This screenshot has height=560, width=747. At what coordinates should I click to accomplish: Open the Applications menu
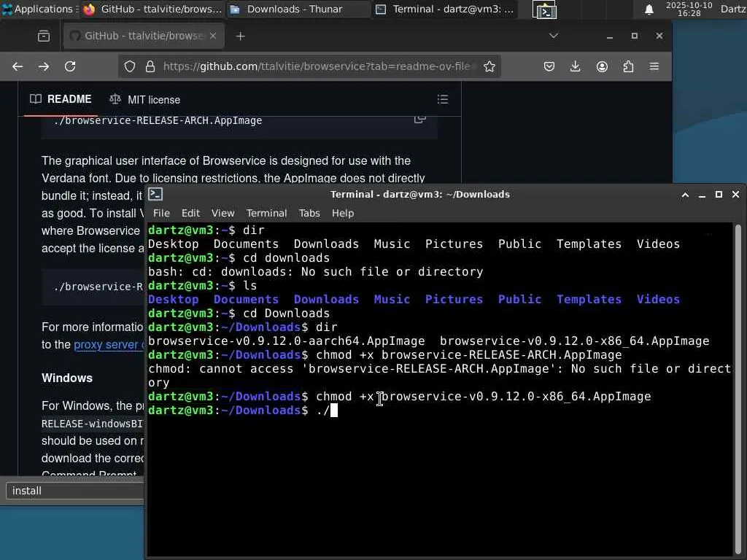[x=39, y=9]
